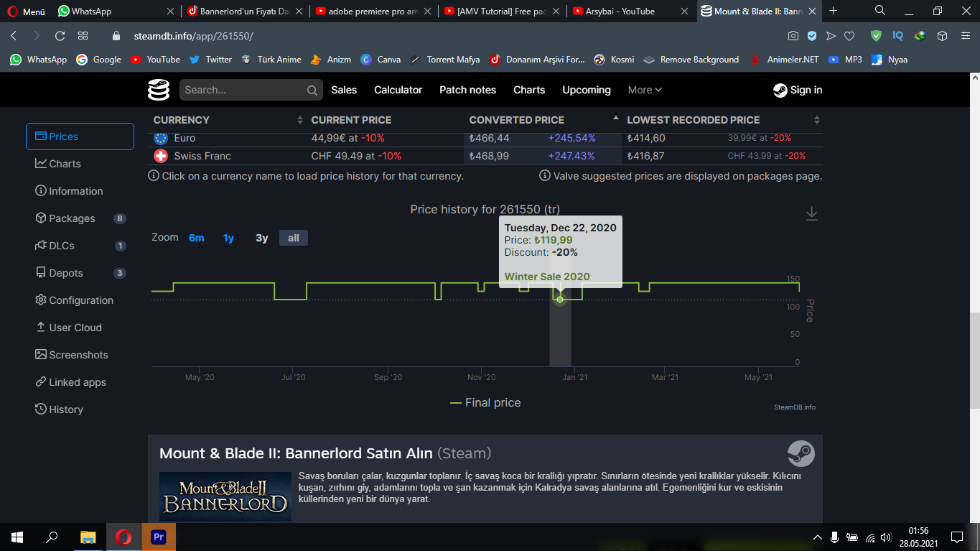
Task: Open the Steam store logo on Bannerlord widget
Action: click(801, 454)
